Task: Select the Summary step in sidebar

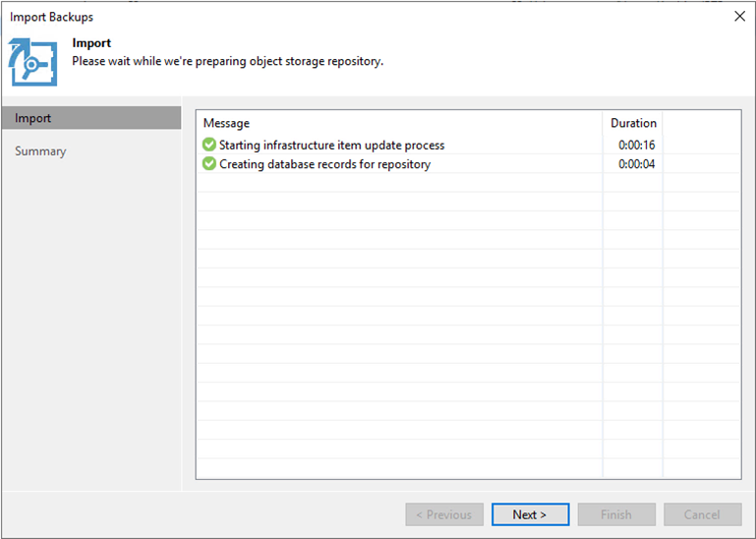Action: pos(41,151)
